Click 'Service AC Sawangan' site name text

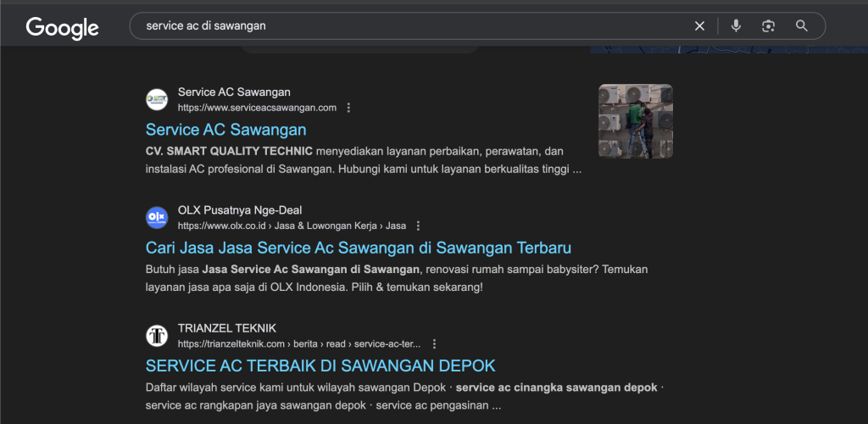[x=234, y=92]
